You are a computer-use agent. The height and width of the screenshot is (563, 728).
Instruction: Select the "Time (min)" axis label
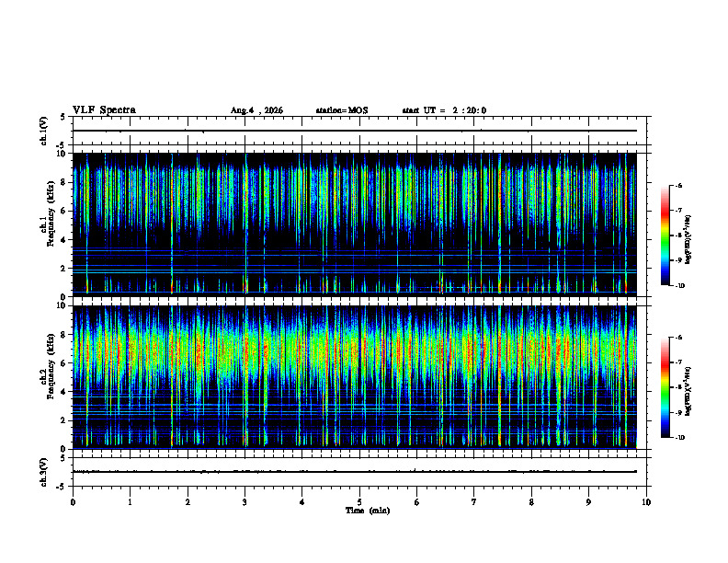368,511
